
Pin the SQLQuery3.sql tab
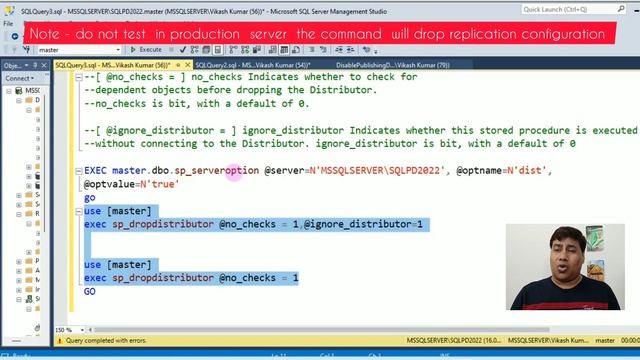pos(178,65)
